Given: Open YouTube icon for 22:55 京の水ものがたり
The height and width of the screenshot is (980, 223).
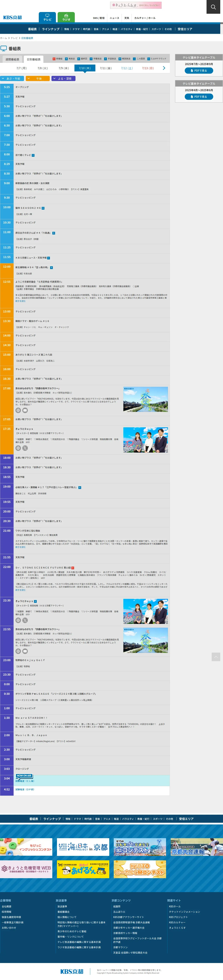Looking at the screenshot, I should 25,651.
